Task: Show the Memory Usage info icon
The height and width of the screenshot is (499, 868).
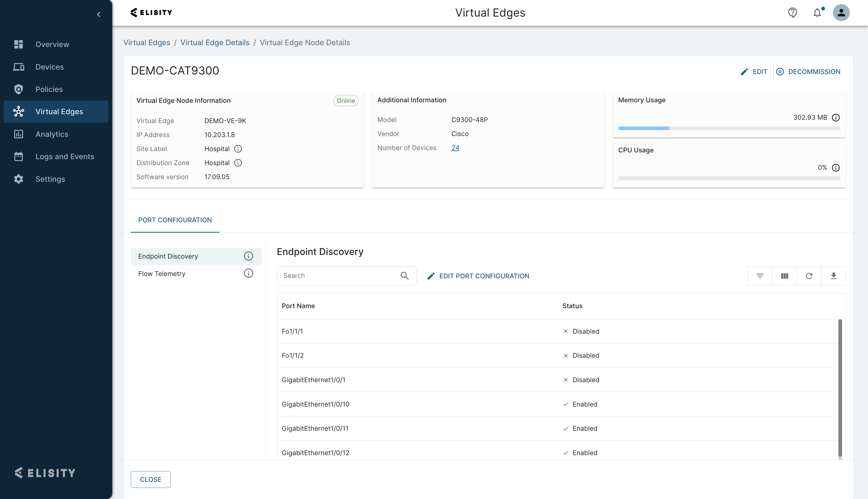Action: pyautogui.click(x=836, y=118)
